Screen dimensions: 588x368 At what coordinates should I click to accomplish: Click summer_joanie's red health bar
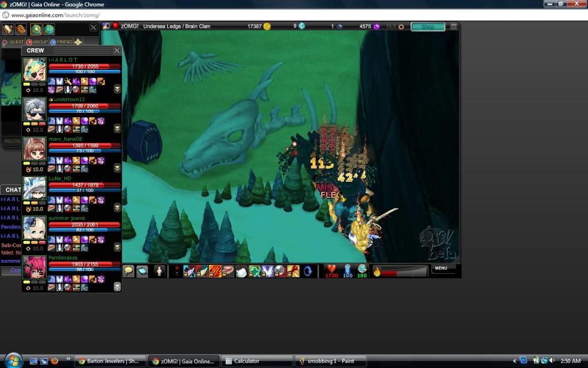coord(84,225)
